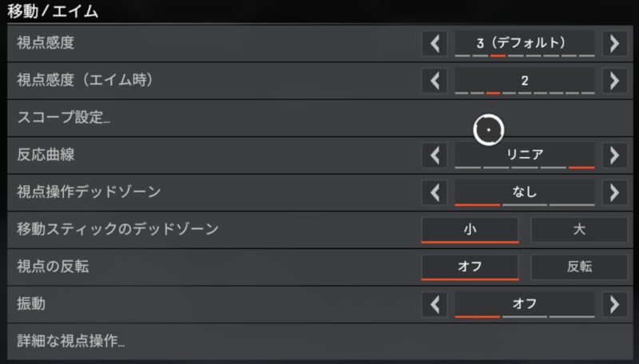Decrease 視点感度（エイム時）with left arrow
Viewport: 639px width, 364px height.
434,81
